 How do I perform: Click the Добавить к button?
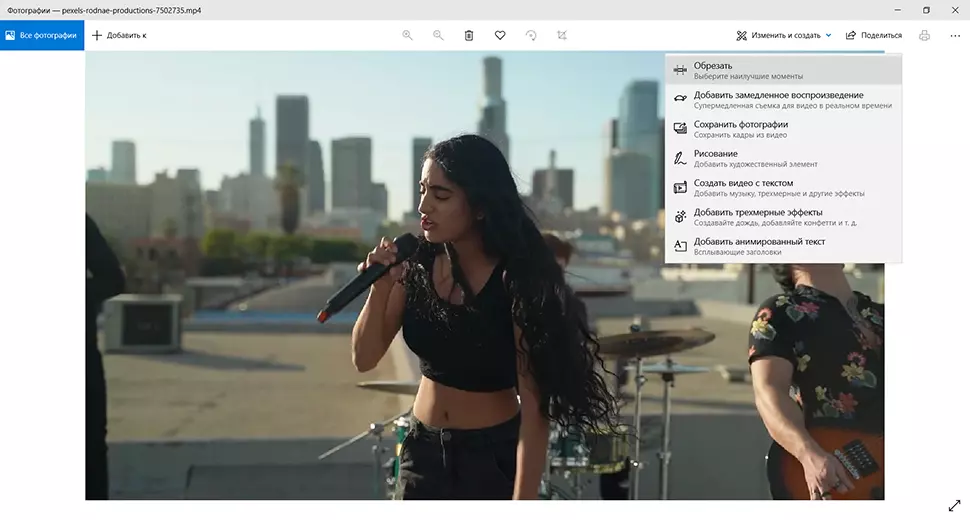(x=119, y=35)
